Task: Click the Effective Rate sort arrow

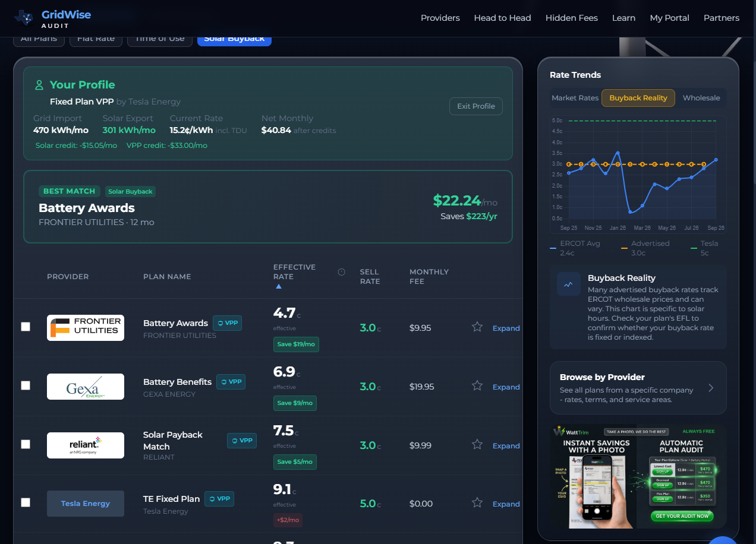Action: (x=279, y=286)
